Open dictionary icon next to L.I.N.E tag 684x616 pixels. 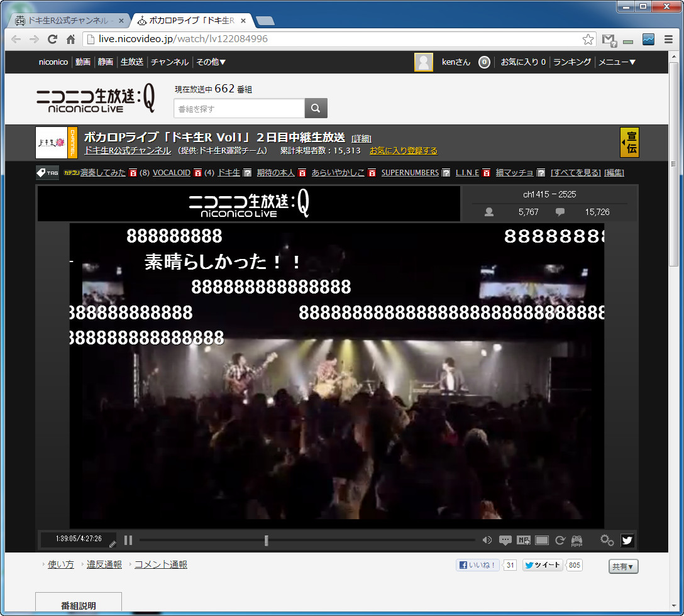point(487,173)
